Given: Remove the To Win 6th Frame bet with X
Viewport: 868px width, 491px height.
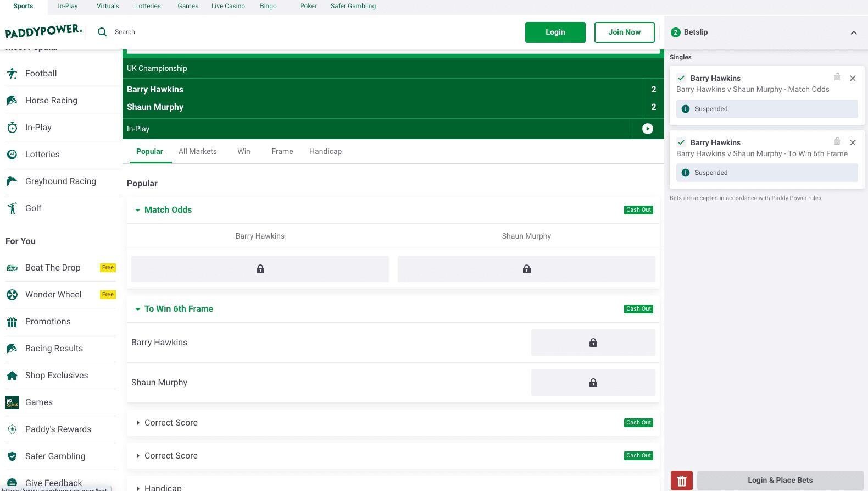Looking at the screenshot, I should point(853,142).
